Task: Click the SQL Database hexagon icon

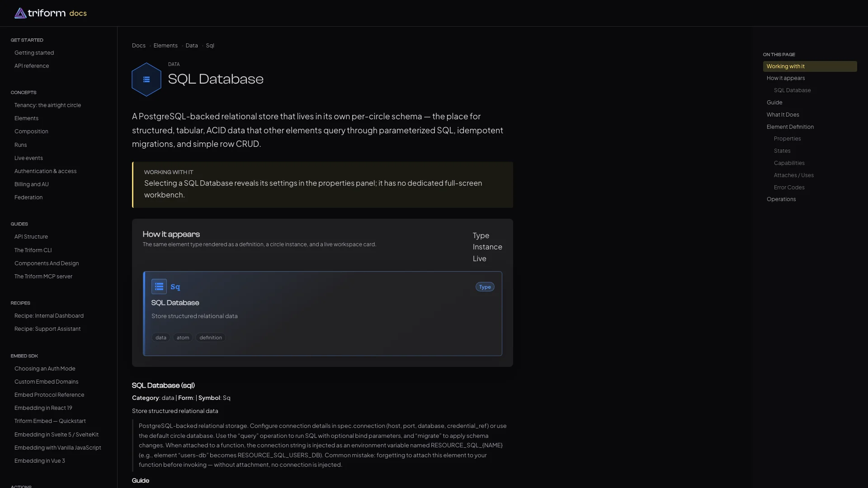Action: point(146,80)
